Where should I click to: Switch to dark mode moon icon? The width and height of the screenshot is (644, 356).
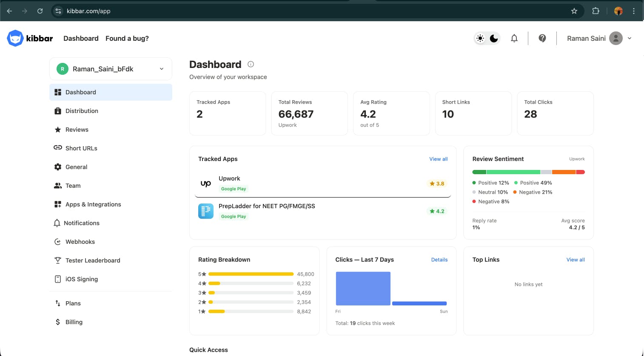[494, 38]
